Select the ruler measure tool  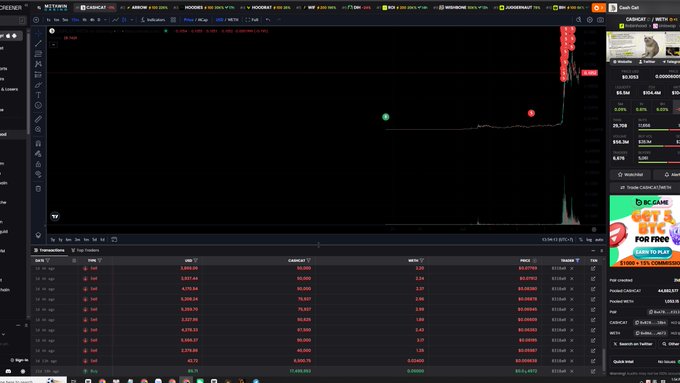pyautogui.click(x=38, y=118)
